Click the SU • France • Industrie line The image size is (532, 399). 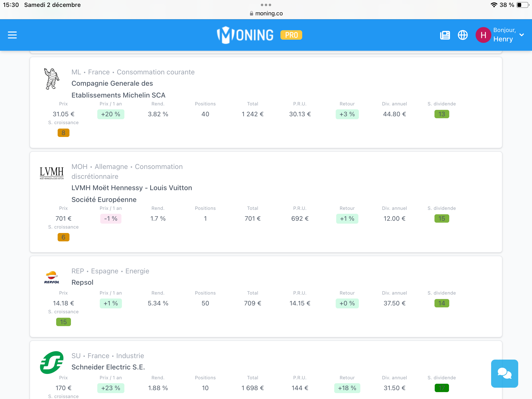tap(108, 356)
